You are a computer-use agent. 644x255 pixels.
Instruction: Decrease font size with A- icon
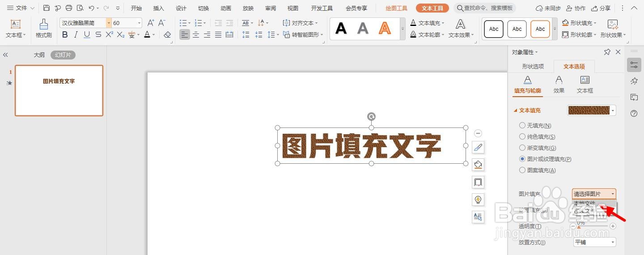[162, 23]
